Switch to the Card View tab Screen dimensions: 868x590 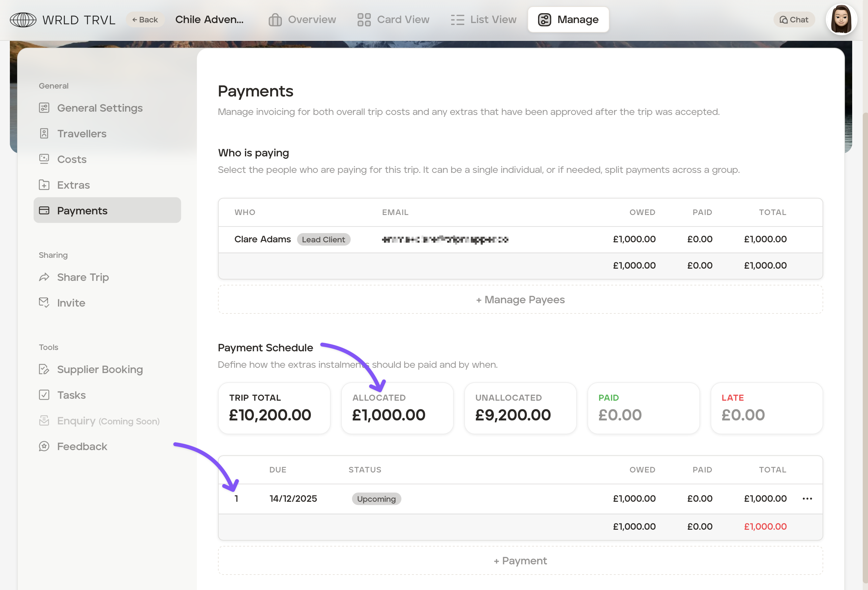[x=393, y=20]
